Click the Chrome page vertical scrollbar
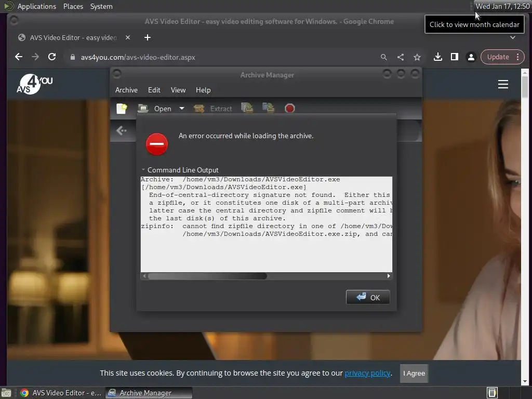Viewport: 532px width, 399px height. point(525,87)
